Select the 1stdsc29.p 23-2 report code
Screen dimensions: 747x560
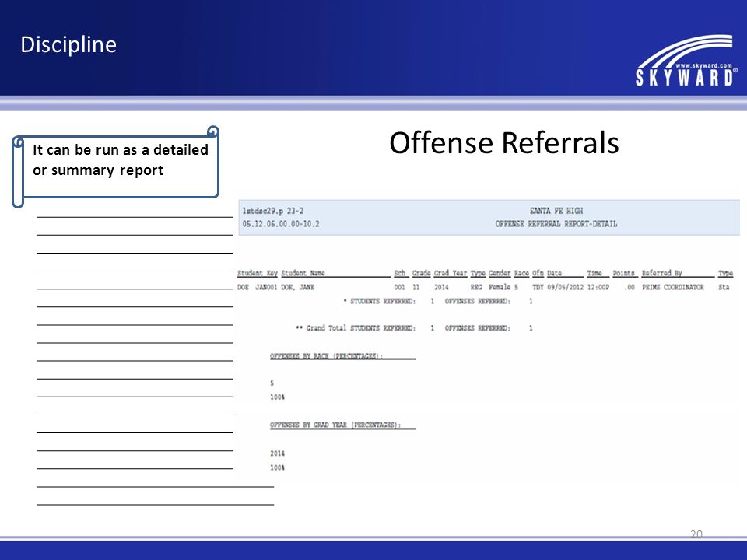(x=273, y=211)
